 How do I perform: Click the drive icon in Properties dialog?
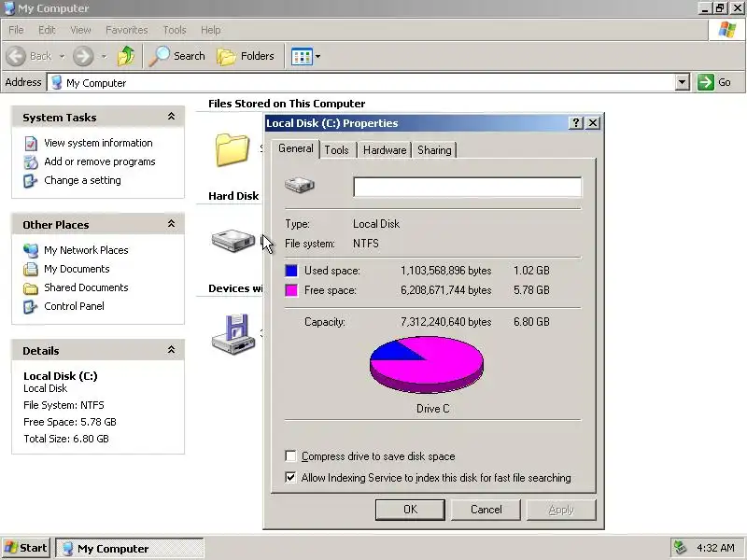(300, 185)
